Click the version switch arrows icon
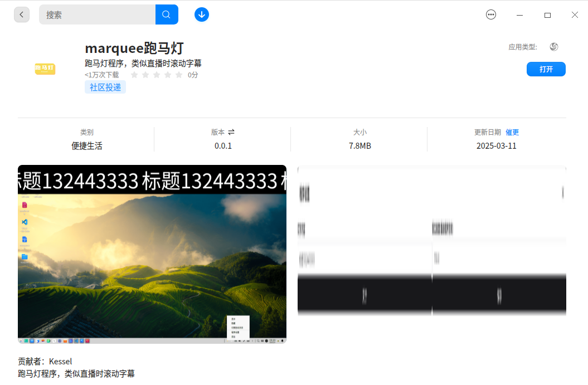This screenshot has height=385, width=588. click(231, 132)
